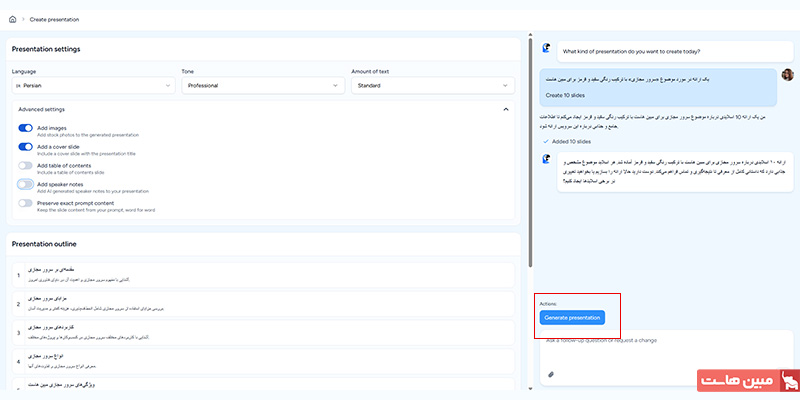The width and height of the screenshot is (800, 400).
Task: Turn off Add a cover slide
Action: pyautogui.click(x=25, y=147)
